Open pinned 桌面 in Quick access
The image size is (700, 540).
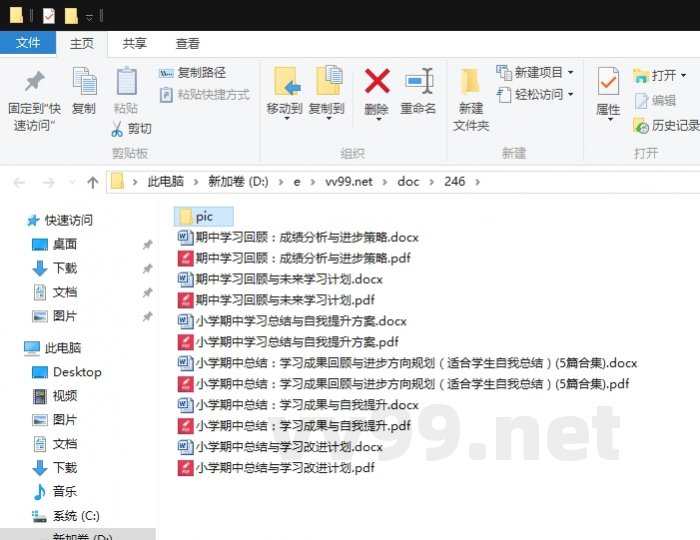click(x=54, y=244)
